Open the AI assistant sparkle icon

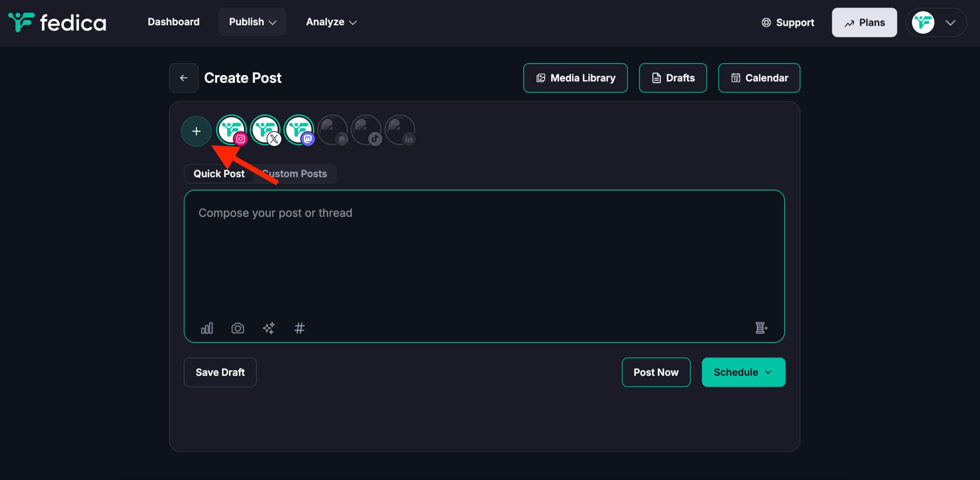(x=268, y=328)
